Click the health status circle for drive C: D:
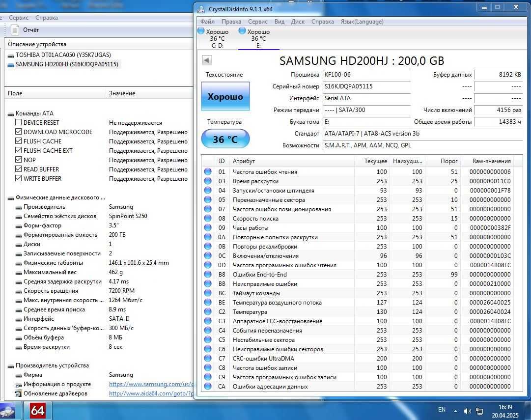531x420 pixels. tap(201, 31)
